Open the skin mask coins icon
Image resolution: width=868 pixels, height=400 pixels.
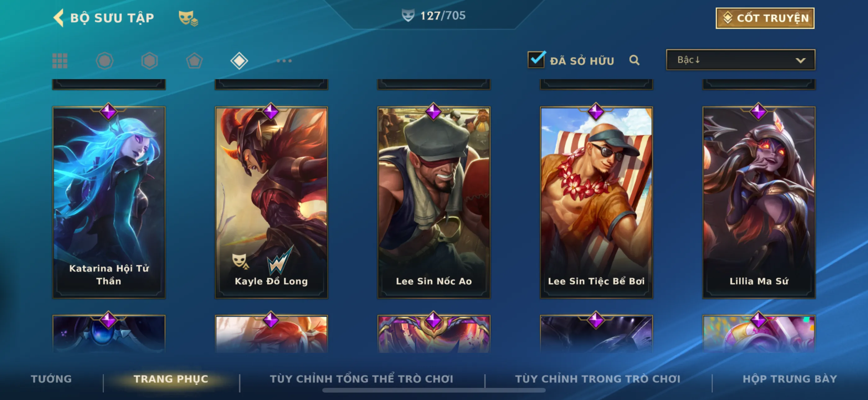coord(188,18)
